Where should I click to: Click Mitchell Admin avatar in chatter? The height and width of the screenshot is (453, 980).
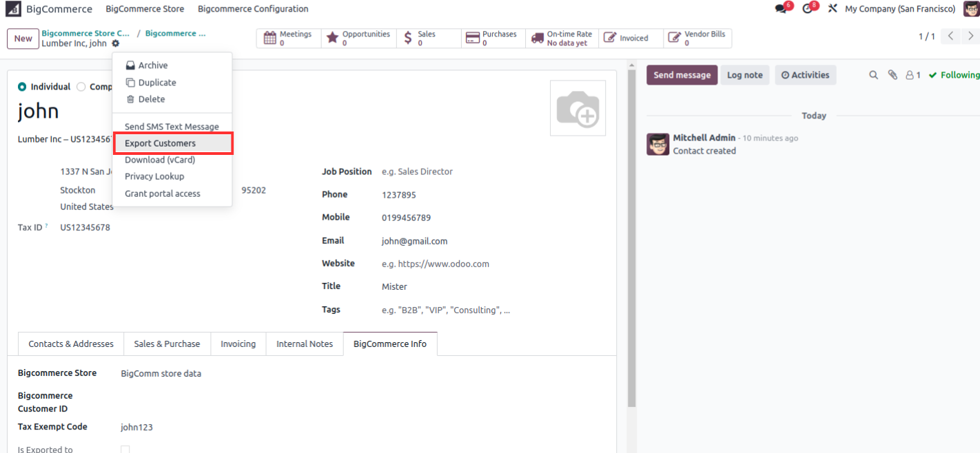657,145
